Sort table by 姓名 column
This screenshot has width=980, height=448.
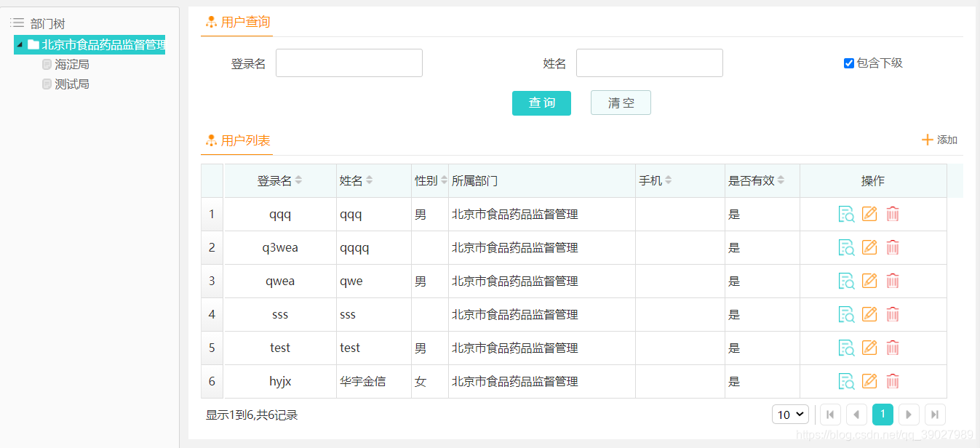click(370, 180)
